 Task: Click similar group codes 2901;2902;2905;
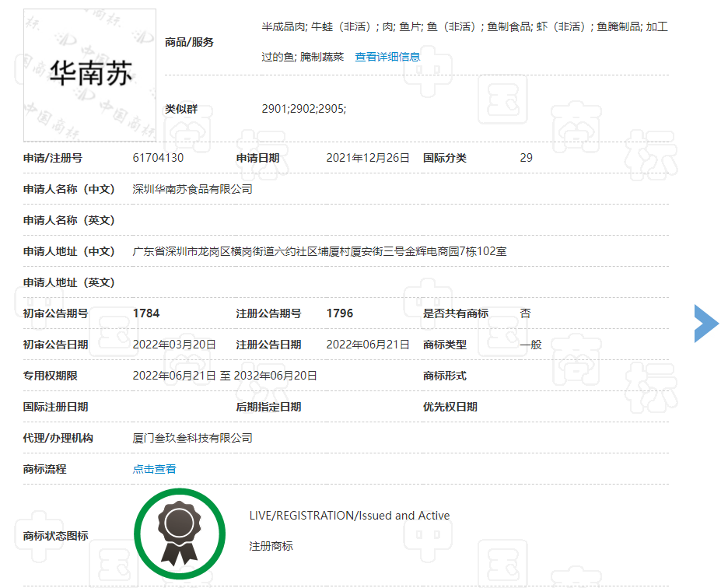[303, 109]
